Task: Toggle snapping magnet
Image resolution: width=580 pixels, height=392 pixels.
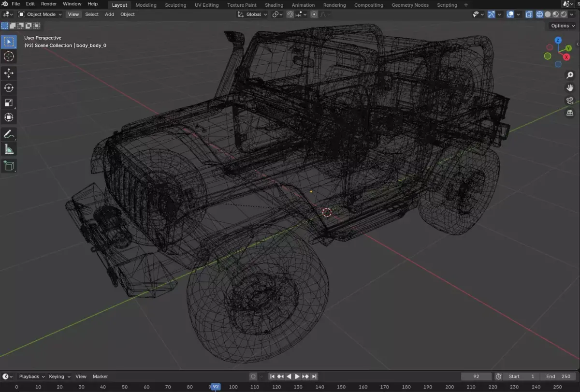Action: pyautogui.click(x=290, y=15)
